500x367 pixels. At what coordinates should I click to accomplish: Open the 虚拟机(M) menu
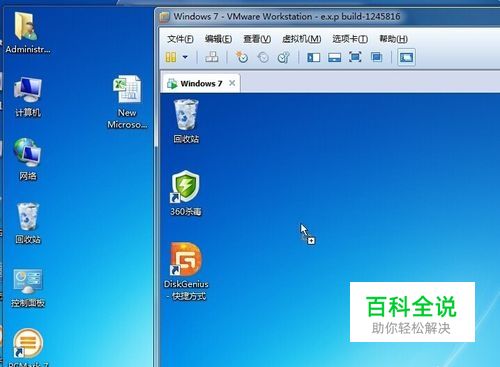302,39
